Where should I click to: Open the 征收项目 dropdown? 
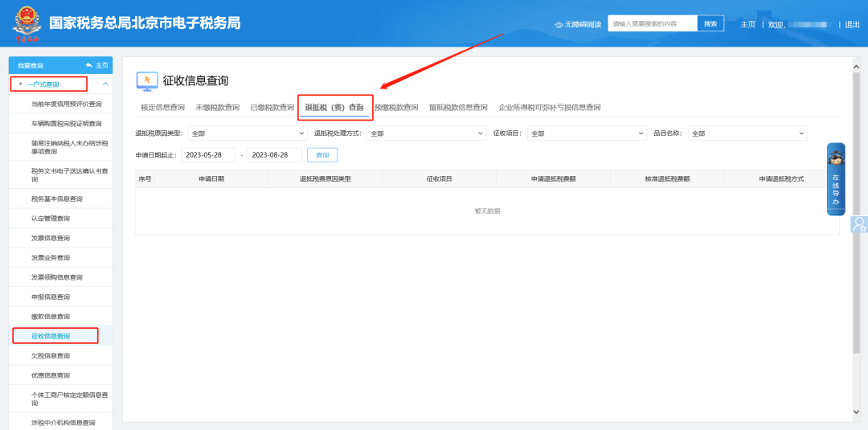tap(587, 133)
